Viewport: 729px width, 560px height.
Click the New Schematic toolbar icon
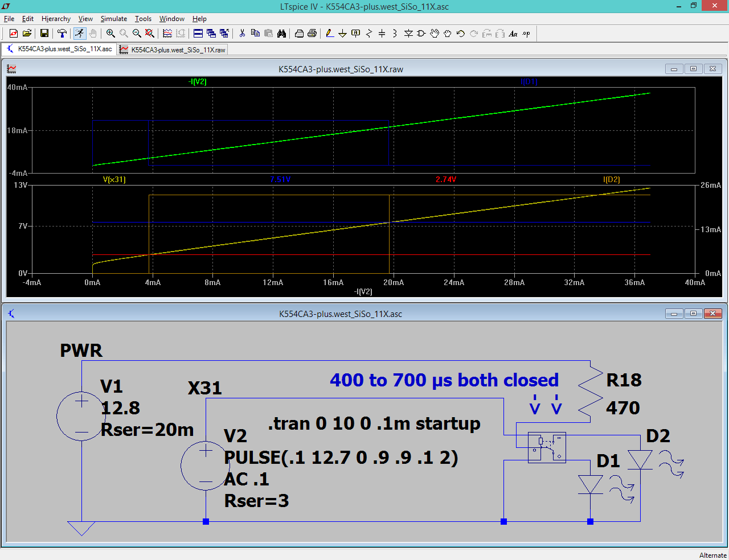pos(14,34)
